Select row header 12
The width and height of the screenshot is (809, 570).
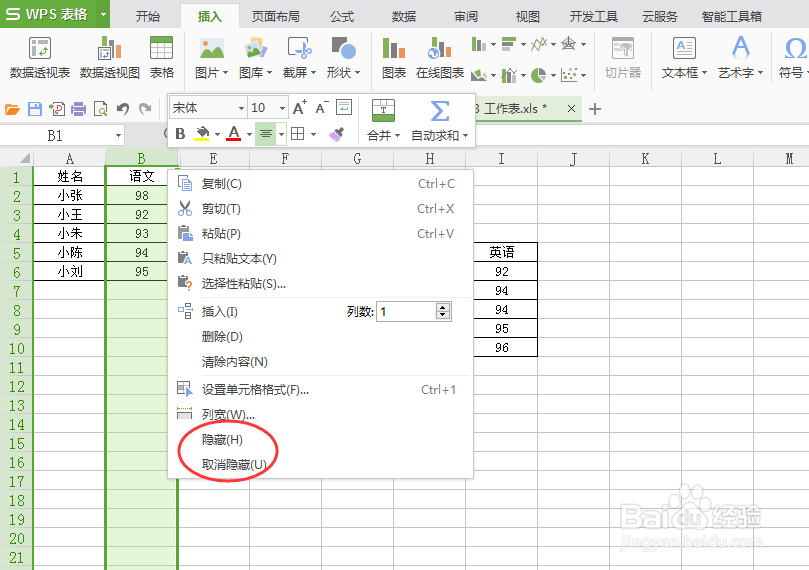click(x=17, y=386)
